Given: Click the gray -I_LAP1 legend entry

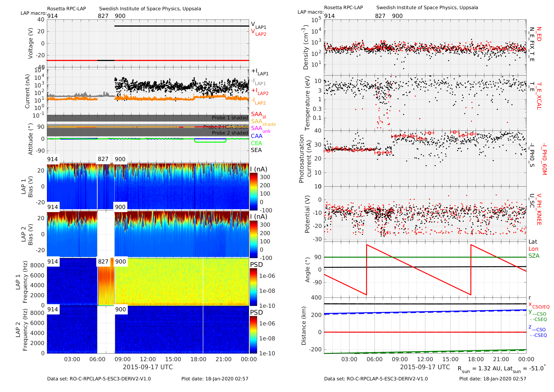Looking at the screenshot, I should click(x=258, y=82).
